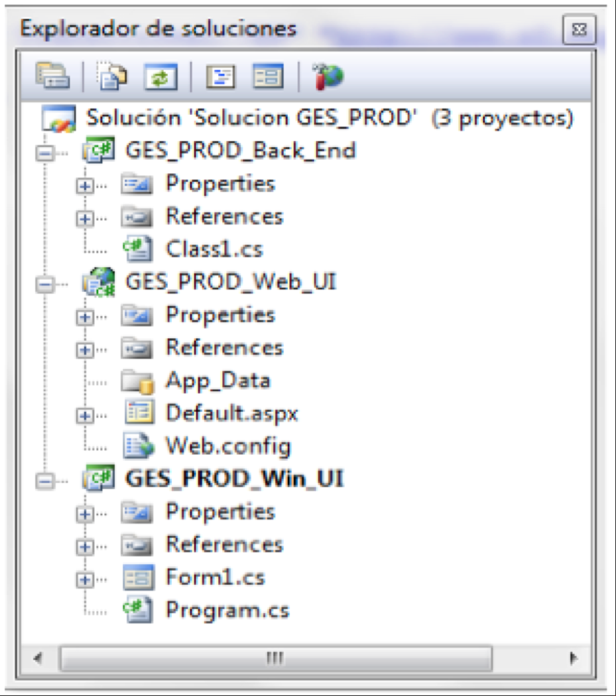Image resolution: width=616 pixels, height=696 pixels.
Task: Click the horizontal scrollbar right arrow
Action: [573, 658]
